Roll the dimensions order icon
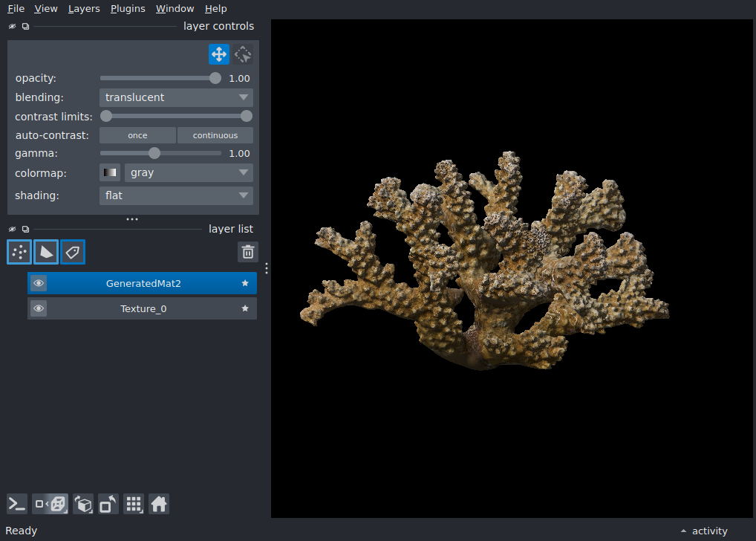This screenshot has height=541, width=756. (x=83, y=505)
